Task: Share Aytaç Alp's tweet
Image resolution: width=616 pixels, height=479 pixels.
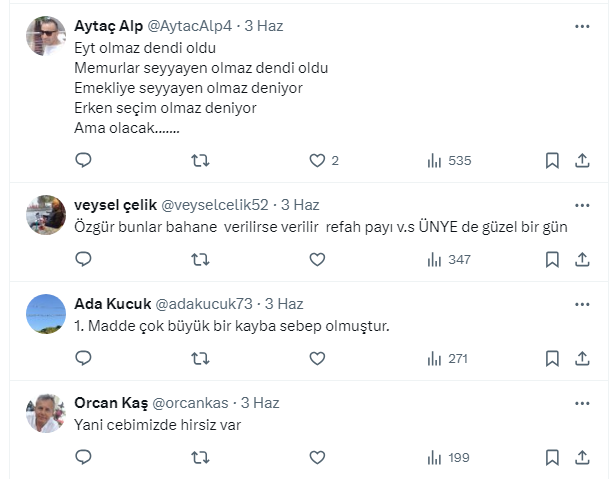Action: point(583,160)
